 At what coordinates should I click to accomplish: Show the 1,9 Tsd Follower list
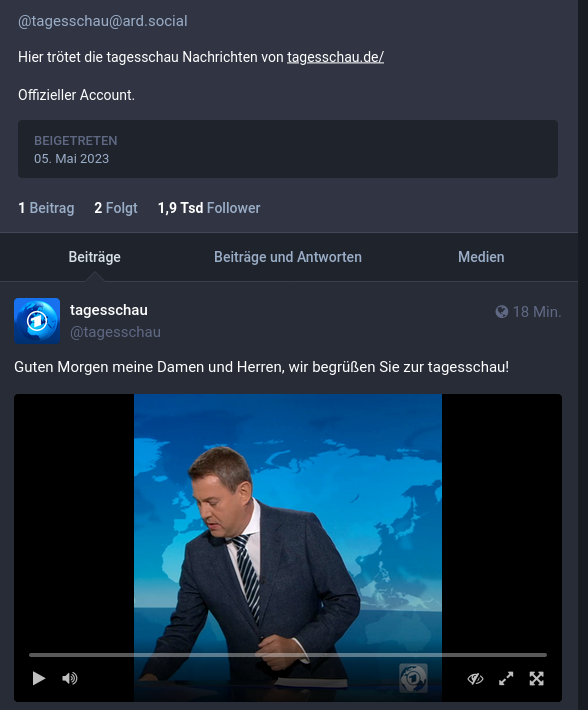[209, 208]
